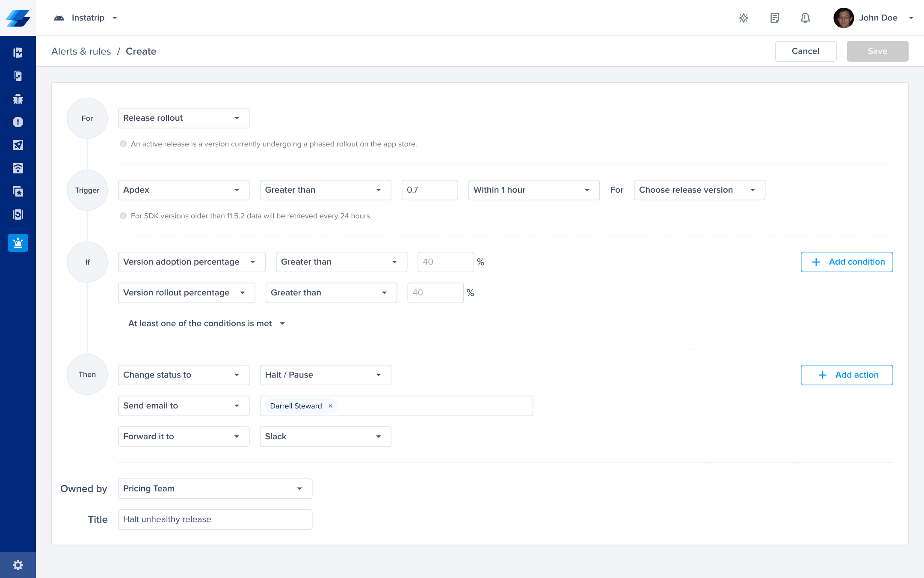The width and height of the screenshot is (924, 578).
Task: Open the bug reports sidebar icon
Action: (x=18, y=99)
